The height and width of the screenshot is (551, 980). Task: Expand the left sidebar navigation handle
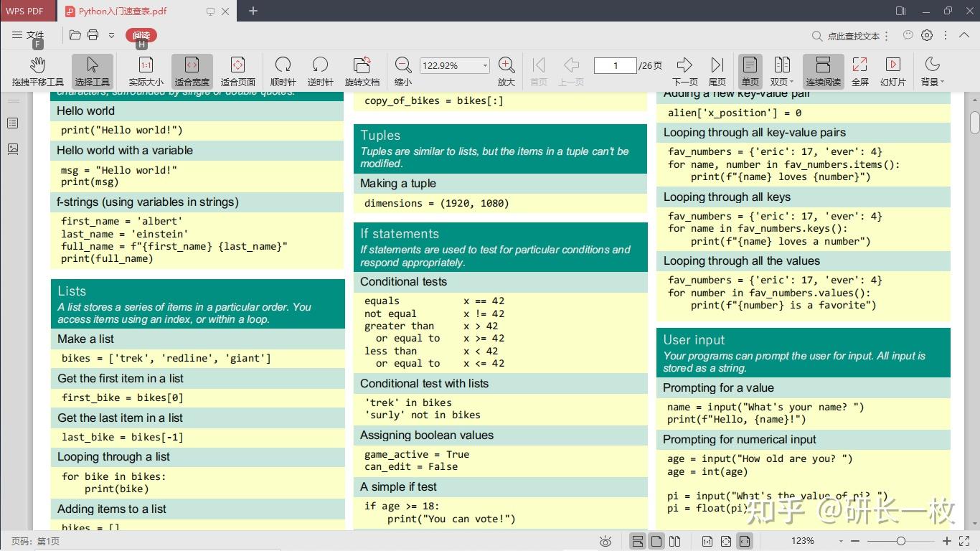pyautogui.click(x=13, y=101)
